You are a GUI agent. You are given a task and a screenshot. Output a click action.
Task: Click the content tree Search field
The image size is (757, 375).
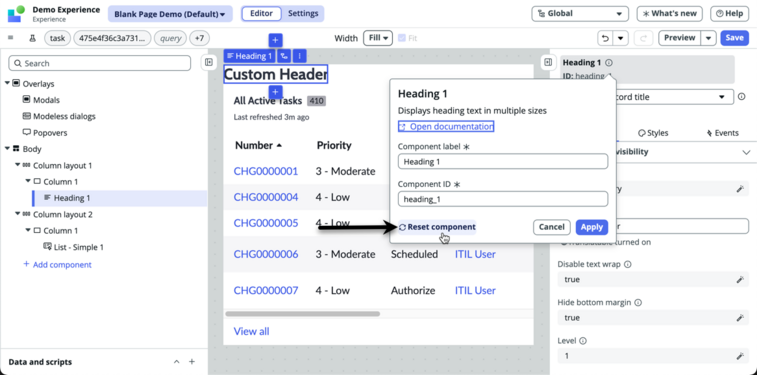pos(100,63)
